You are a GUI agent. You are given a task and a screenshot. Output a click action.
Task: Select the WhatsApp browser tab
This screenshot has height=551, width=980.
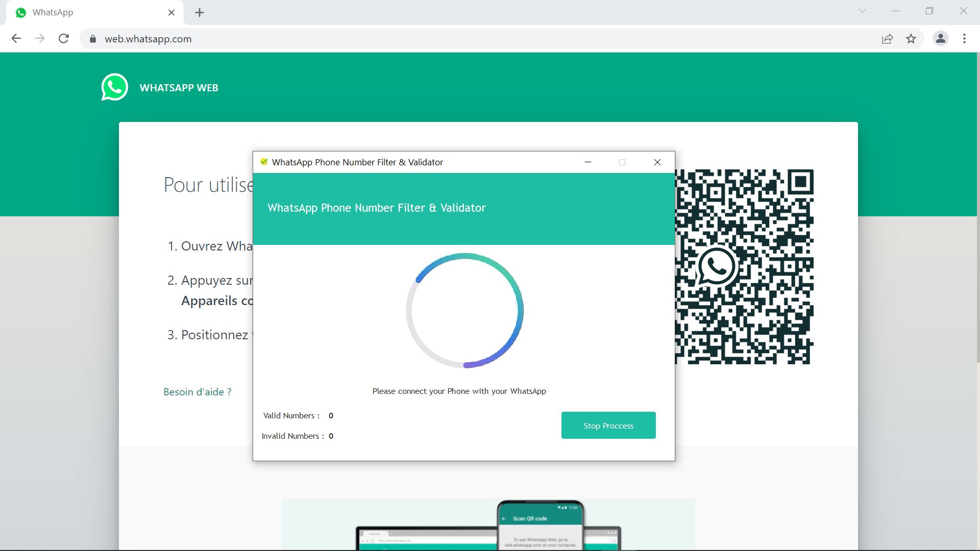pyautogui.click(x=94, y=13)
